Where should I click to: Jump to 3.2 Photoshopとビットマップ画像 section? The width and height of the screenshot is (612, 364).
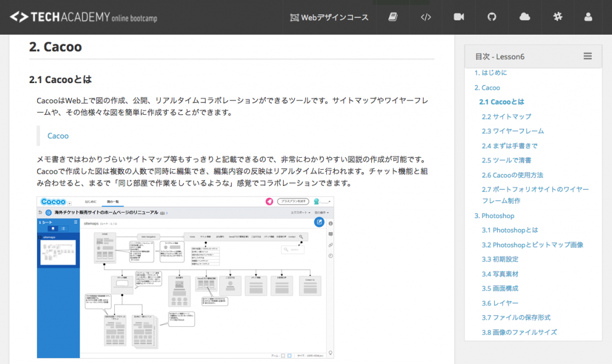pos(533,245)
